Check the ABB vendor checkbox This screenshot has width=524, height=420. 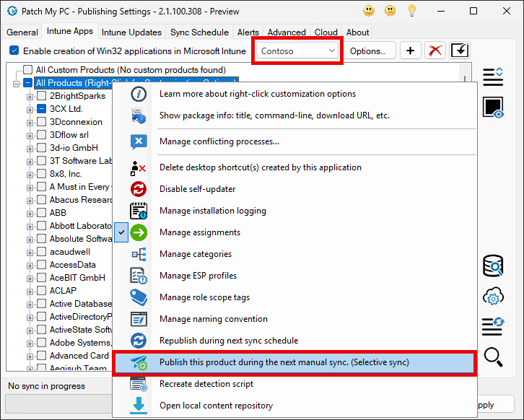click(x=41, y=212)
